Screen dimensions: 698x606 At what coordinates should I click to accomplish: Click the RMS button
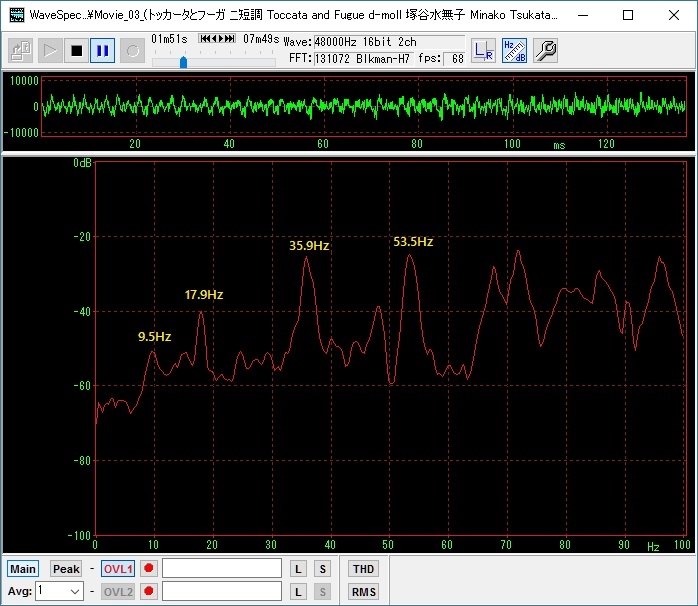pos(363,591)
